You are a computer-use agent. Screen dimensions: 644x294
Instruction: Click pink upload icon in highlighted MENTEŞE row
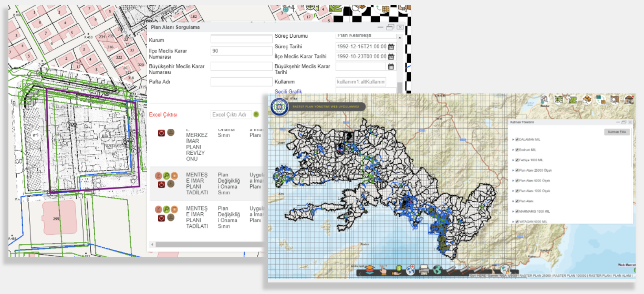[159, 175]
